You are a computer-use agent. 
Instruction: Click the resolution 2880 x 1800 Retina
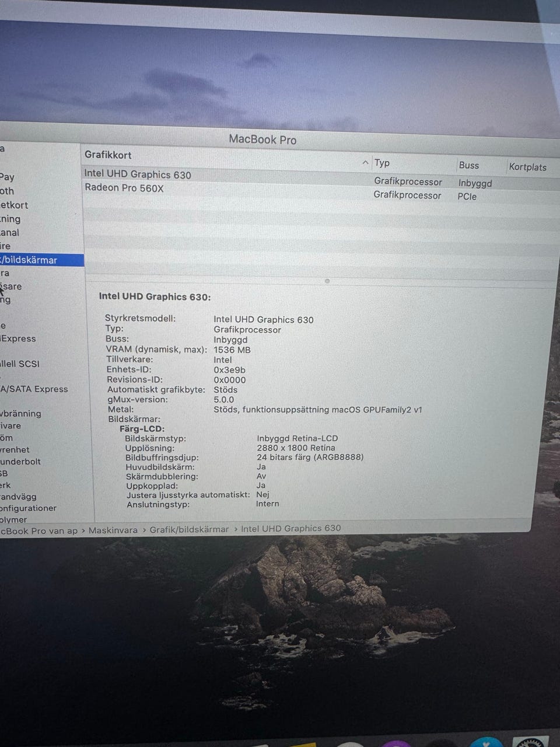coord(296,448)
